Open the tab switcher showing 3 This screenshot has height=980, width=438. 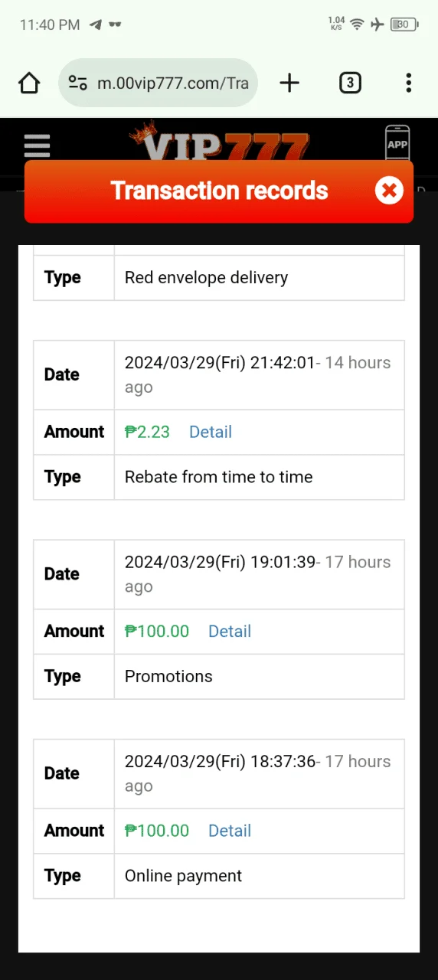350,83
